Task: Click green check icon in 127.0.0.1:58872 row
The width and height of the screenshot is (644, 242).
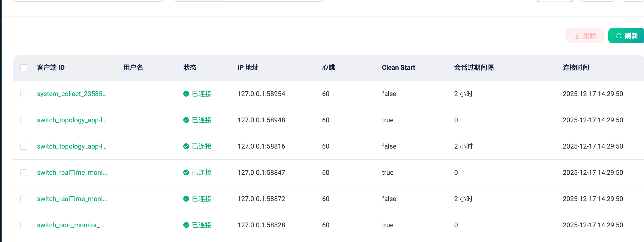Action: tap(186, 199)
